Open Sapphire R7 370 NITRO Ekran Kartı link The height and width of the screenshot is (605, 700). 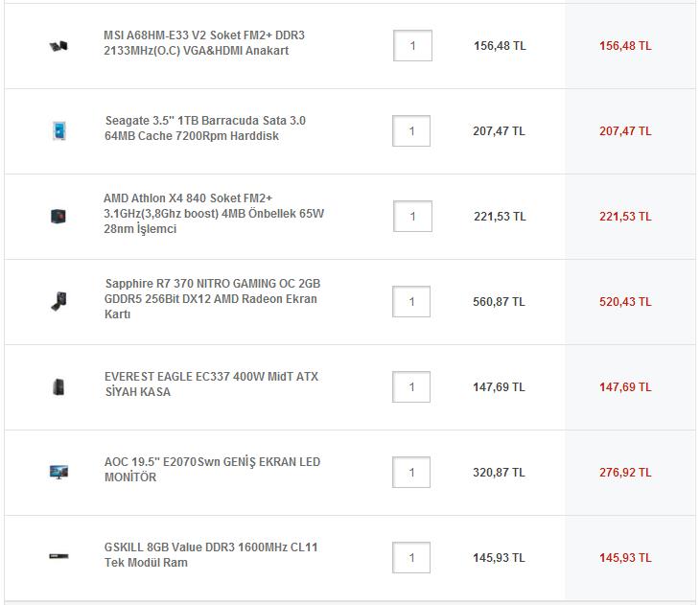tap(213, 299)
